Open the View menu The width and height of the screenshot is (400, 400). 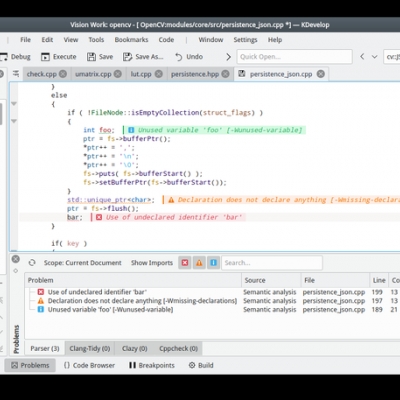[71, 40]
